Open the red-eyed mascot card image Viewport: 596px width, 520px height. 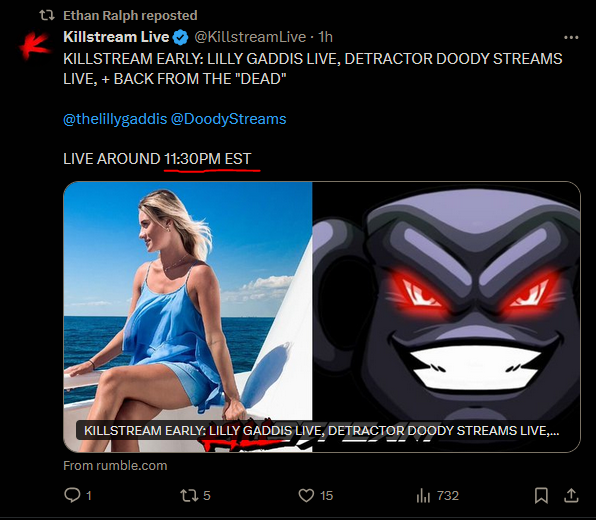[446, 300]
